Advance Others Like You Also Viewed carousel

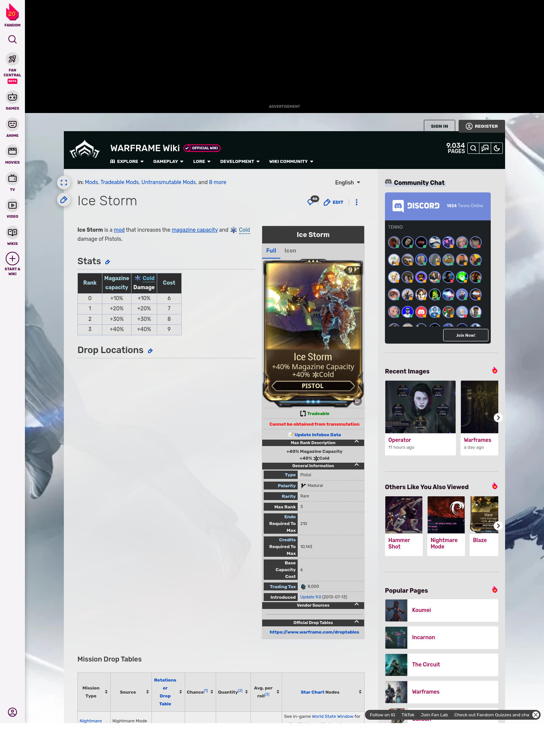tap(498, 526)
